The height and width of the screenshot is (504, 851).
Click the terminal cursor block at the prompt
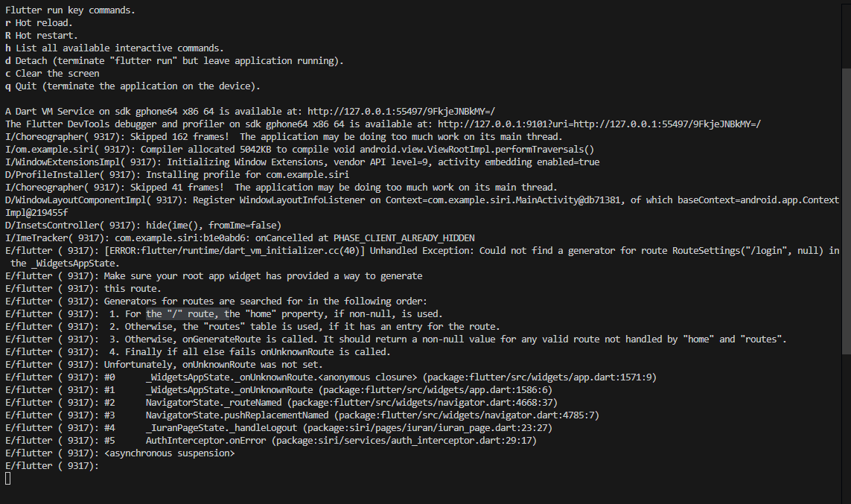click(8, 478)
